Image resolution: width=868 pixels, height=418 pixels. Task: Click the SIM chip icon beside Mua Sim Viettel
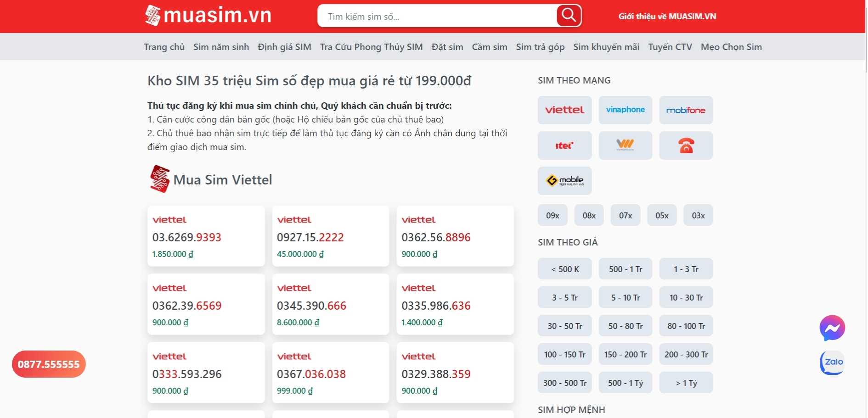click(x=159, y=179)
